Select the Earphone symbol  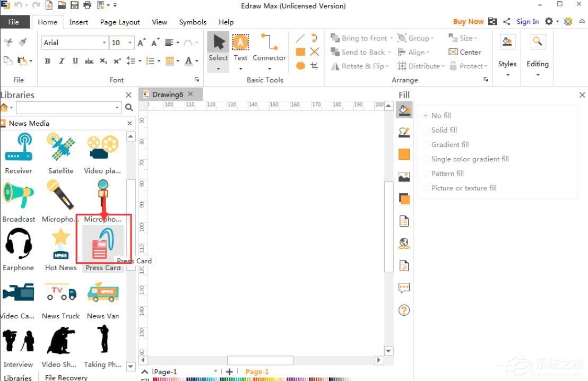18,250
